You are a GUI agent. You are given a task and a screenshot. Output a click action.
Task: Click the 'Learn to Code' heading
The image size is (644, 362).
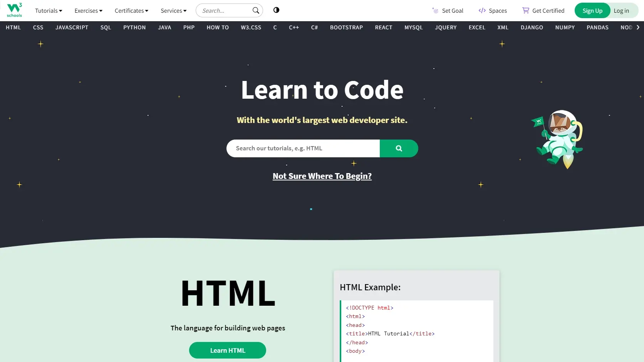pos(322,90)
